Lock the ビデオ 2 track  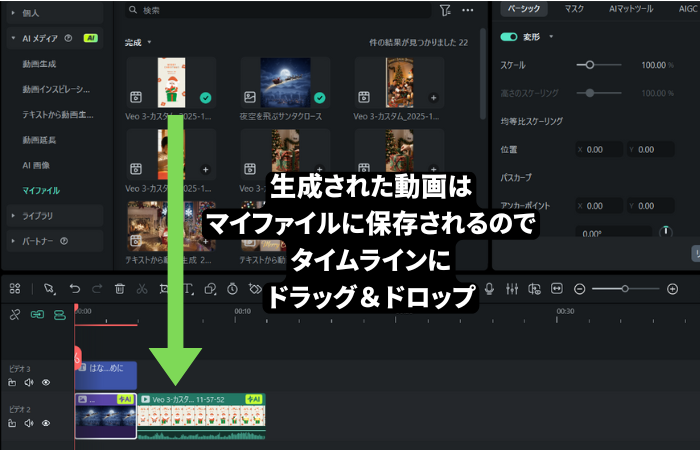[x=12, y=423]
